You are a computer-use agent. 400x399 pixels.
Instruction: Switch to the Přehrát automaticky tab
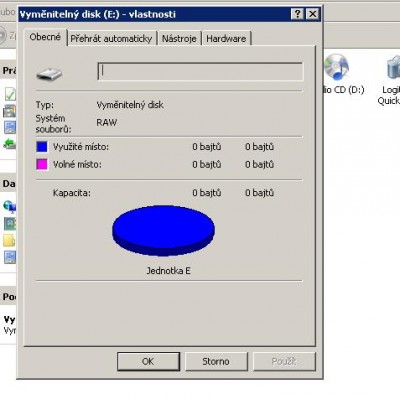coord(111,39)
